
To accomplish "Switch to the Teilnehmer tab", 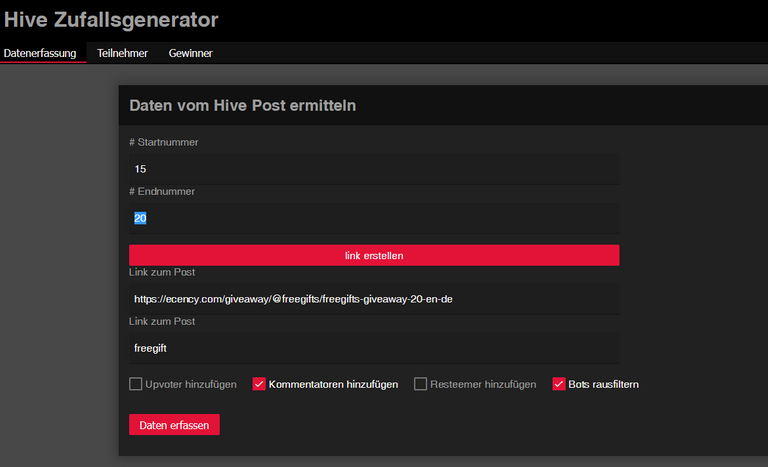I will [x=122, y=53].
